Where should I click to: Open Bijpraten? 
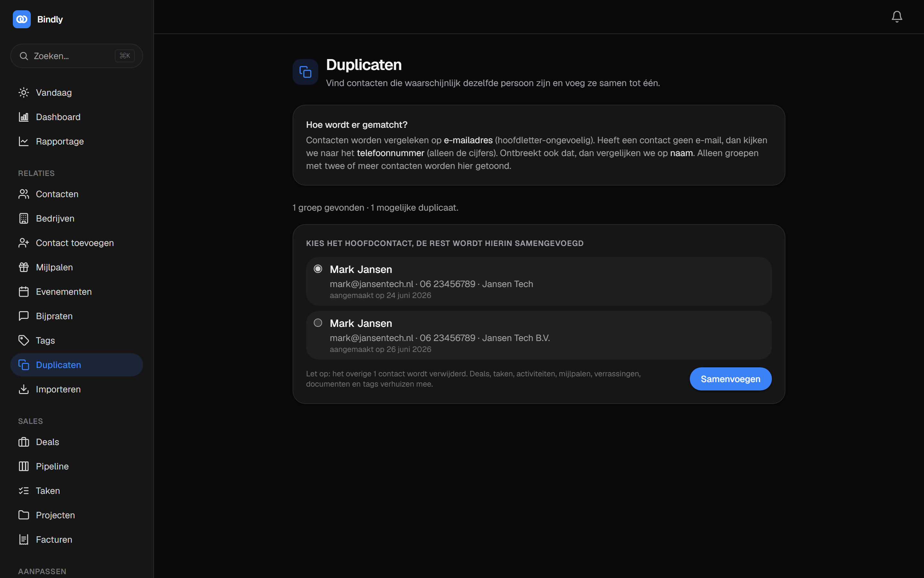pos(77,316)
